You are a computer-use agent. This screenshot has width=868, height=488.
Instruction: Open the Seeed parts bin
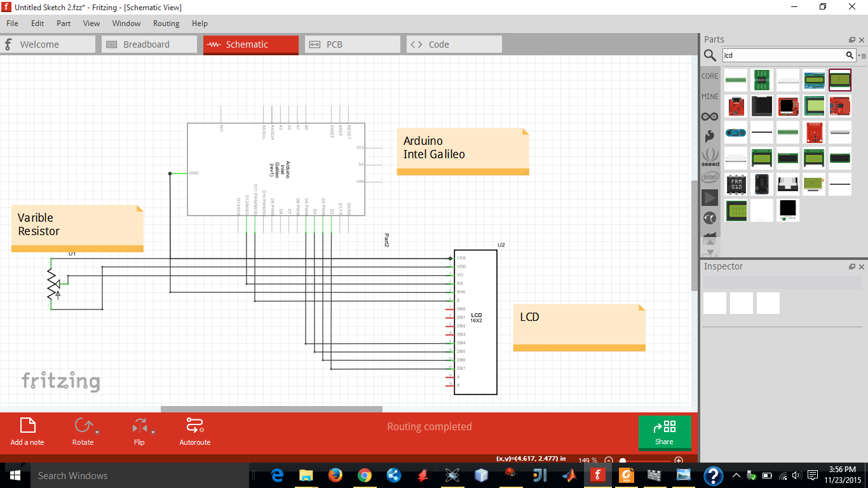click(710, 156)
